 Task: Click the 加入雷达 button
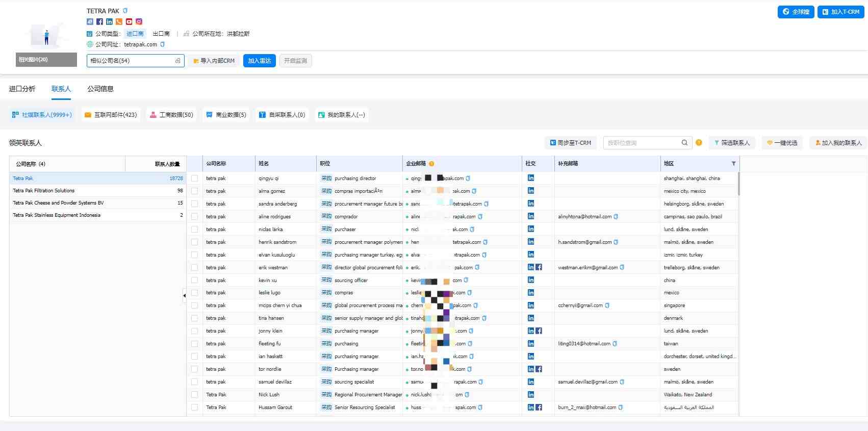point(260,61)
